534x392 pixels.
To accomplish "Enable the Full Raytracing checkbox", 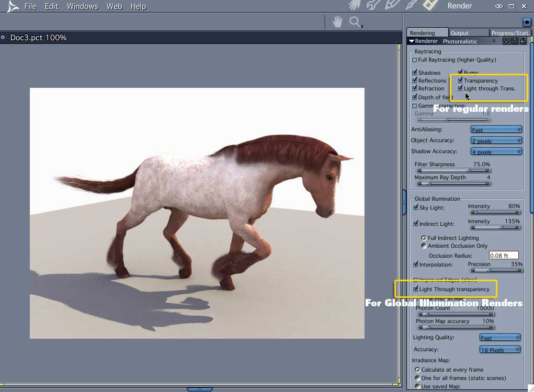I will tap(414, 60).
